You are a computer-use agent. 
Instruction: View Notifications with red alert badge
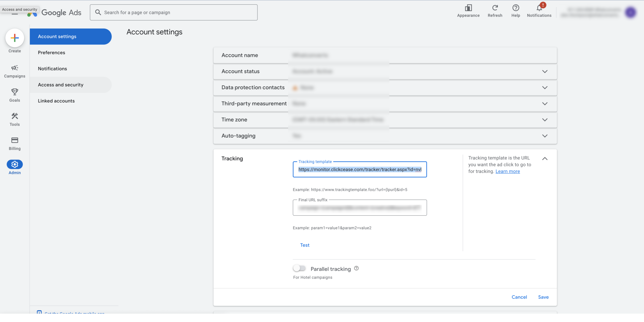(x=539, y=8)
